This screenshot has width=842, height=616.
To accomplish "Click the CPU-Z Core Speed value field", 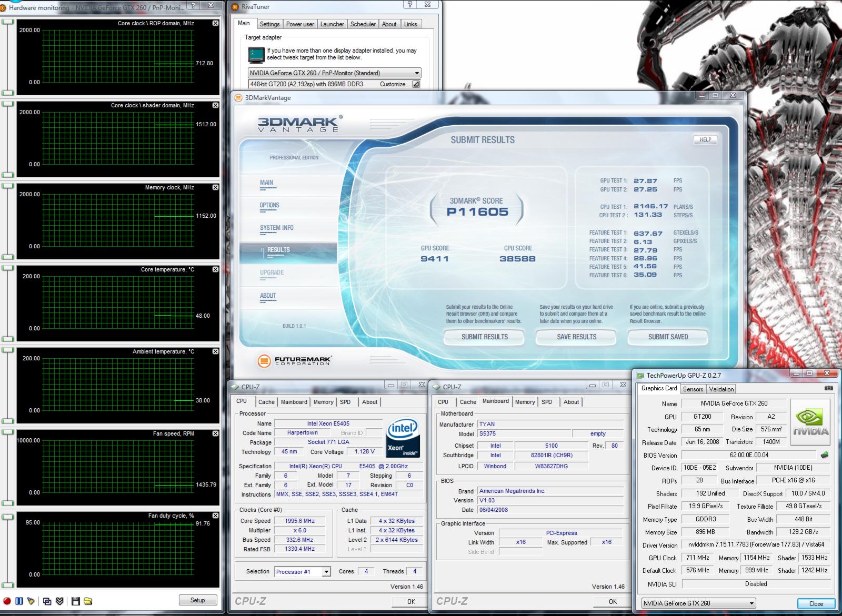I will [299, 521].
